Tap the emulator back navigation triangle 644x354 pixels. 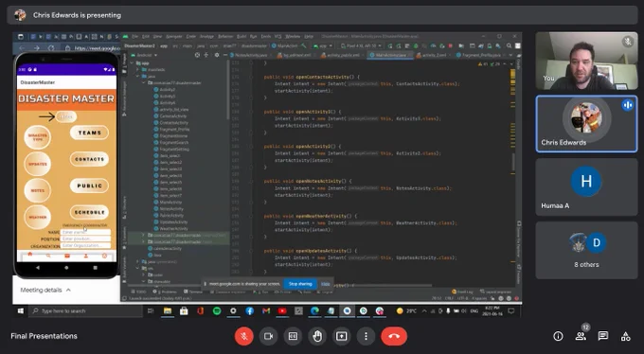pyautogui.click(x=38, y=268)
